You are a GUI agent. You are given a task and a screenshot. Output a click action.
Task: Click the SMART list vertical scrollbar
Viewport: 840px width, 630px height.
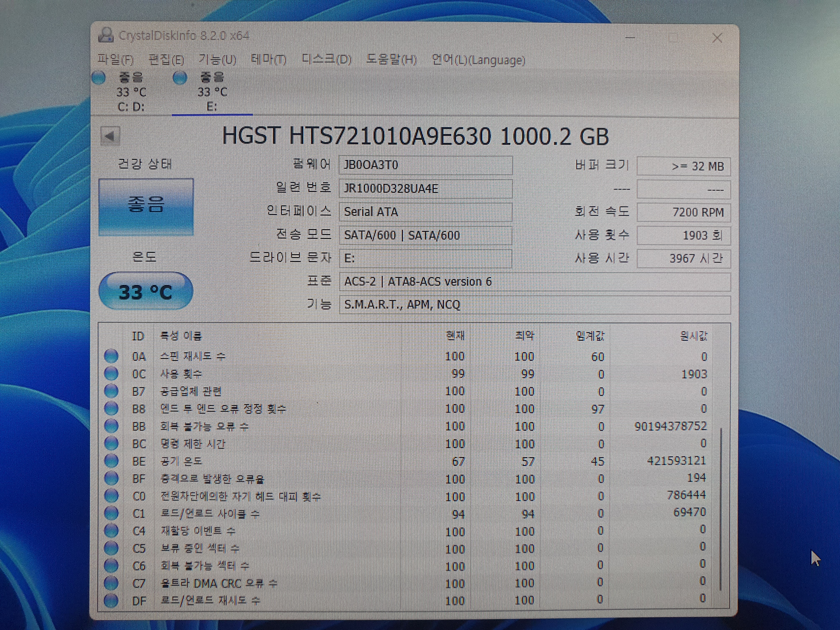pos(720,509)
